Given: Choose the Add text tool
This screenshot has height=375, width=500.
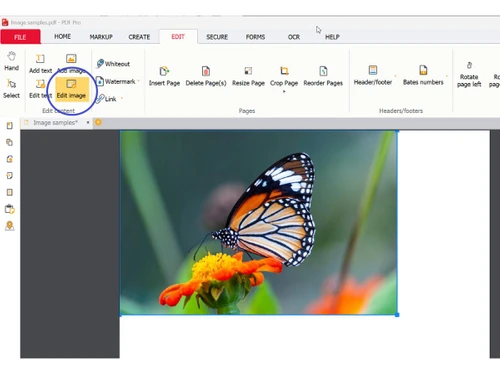Looking at the screenshot, I should (40, 64).
